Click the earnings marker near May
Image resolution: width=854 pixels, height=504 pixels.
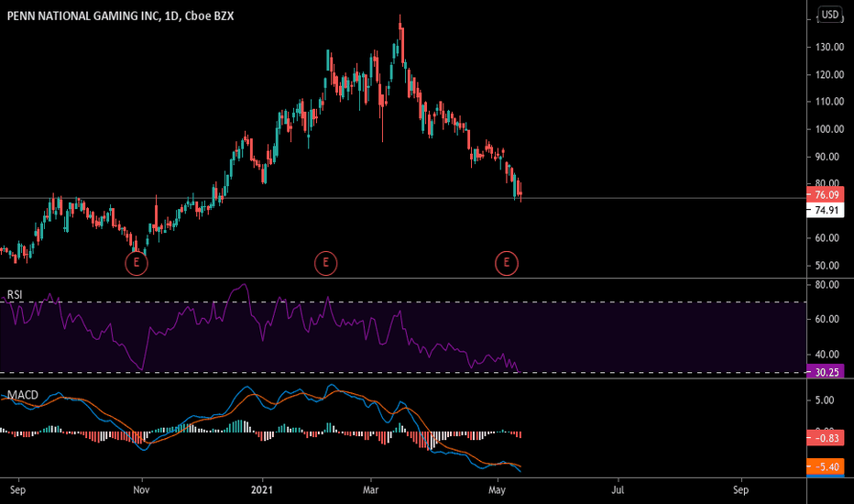click(507, 264)
